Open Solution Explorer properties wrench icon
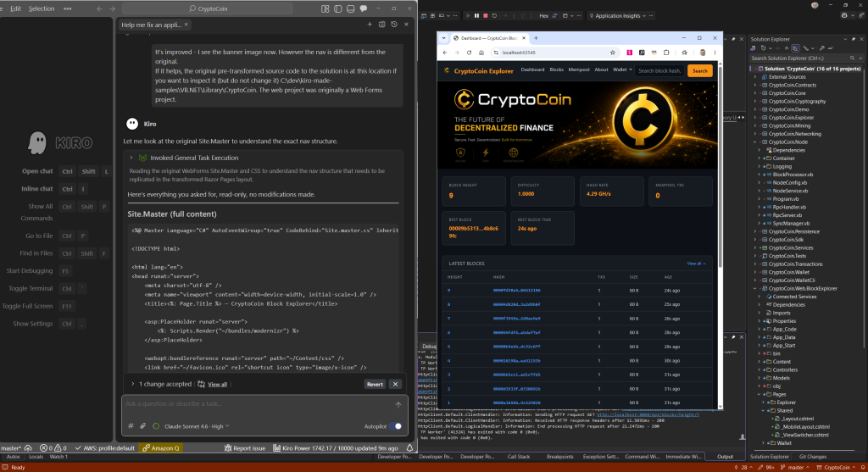Image resolution: width=868 pixels, height=472 pixels. [x=822, y=48]
